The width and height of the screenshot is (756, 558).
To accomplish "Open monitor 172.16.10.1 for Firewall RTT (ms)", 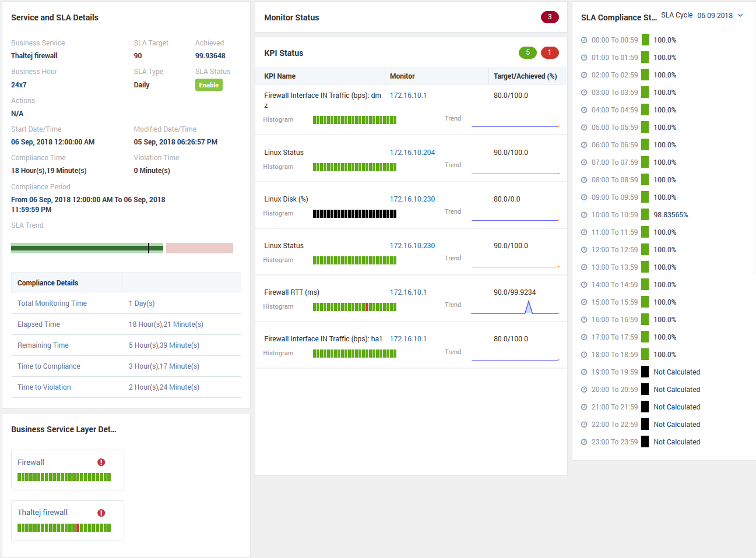I will pyautogui.click(x=408, y=292).
